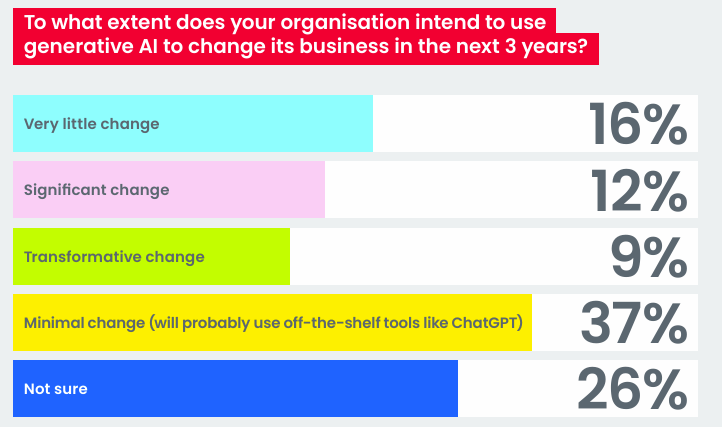Select the pink 'Significant change' bar
Viewport: 722px width, 427px height.
tap(169, 189)
